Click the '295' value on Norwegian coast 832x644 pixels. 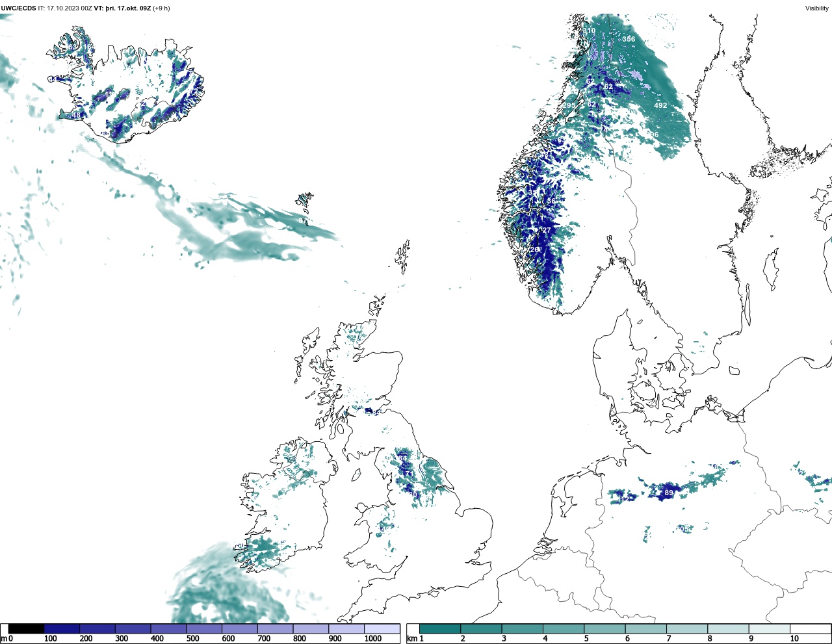click(x=569, y=105)
